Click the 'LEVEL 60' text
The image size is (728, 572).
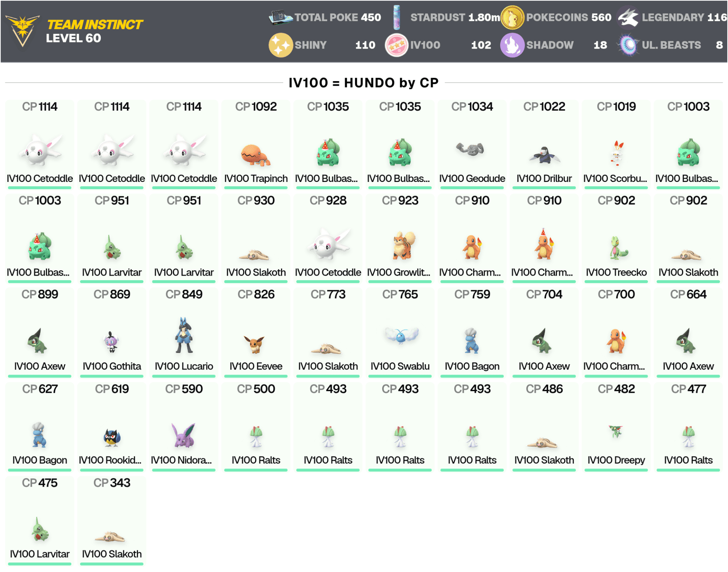(74, 38)
